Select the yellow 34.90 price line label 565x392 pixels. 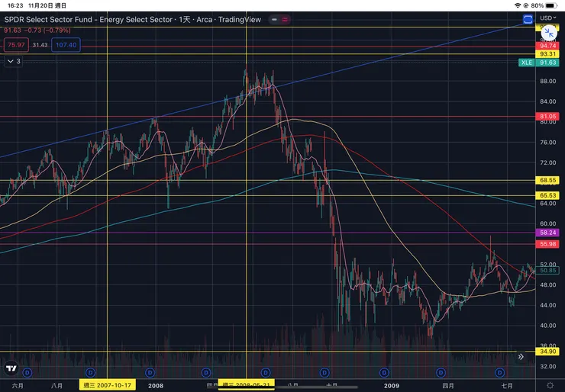547,352
